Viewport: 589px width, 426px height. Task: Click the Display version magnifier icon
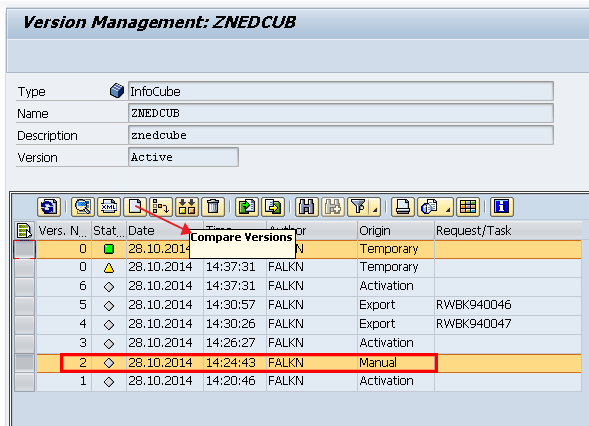83,207
